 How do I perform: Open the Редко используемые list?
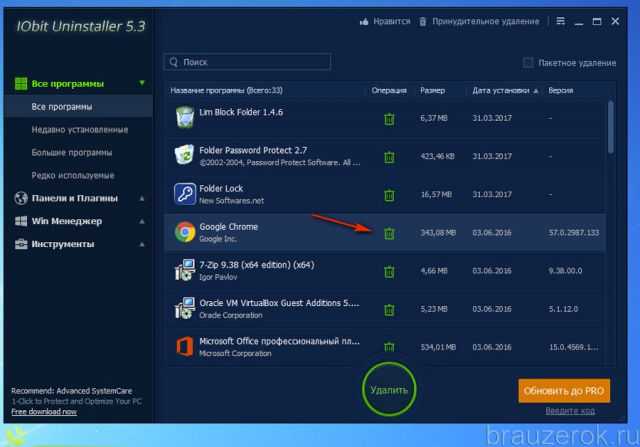click(x=73, y=175)
